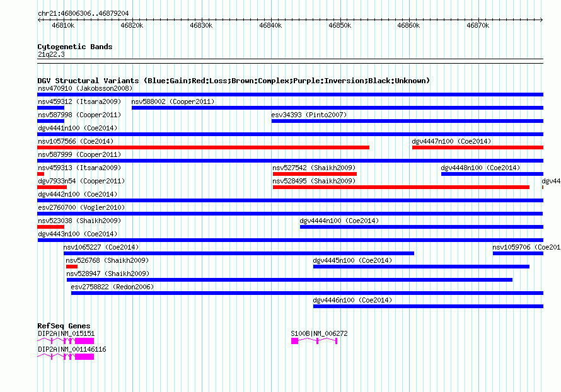Click the blue esv2758822 gain bar
561x392 pixels.
click(x=308, y=293)
